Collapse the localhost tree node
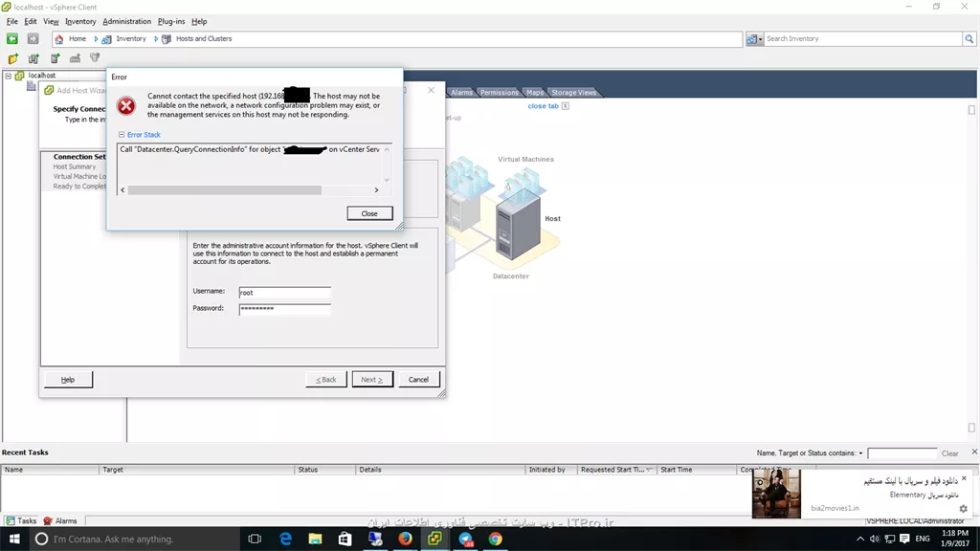 8,76
